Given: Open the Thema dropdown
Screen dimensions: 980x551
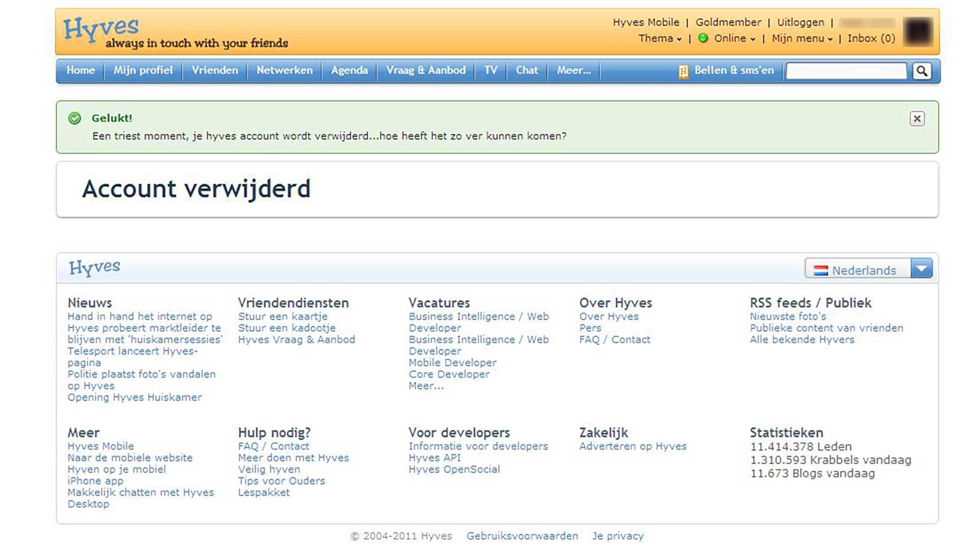Looking at the screenshot, I should 659,38.
